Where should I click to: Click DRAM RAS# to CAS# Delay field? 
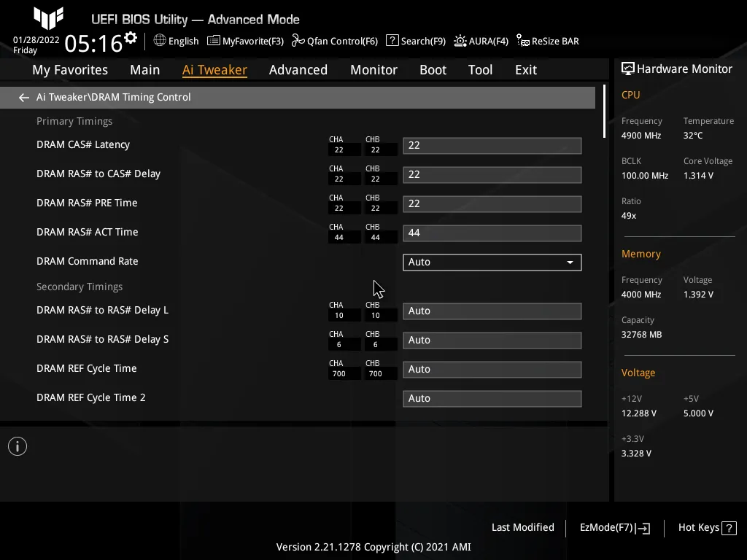tap(492, 175)
